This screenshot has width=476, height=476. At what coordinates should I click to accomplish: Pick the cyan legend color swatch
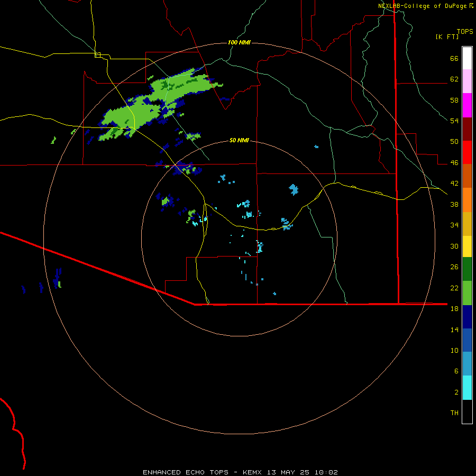click(x=467, y=388)
